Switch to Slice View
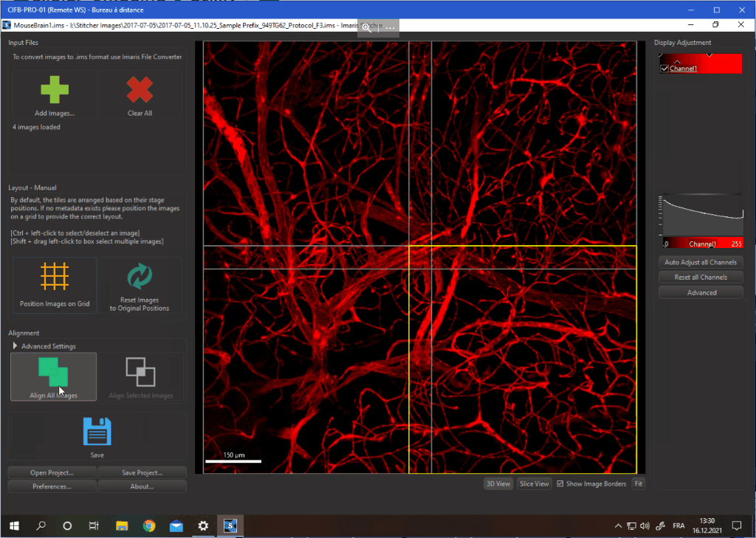 coord(534,484)
